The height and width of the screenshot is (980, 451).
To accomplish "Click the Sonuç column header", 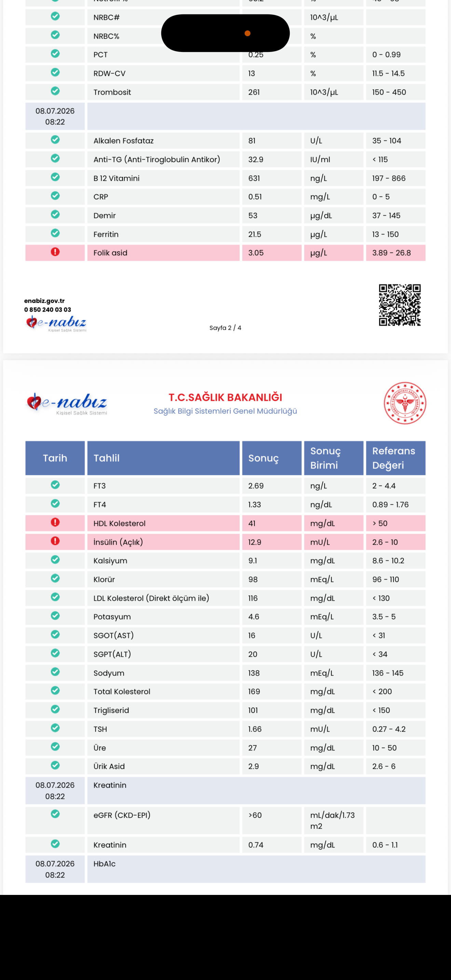I will coord(272,458).
